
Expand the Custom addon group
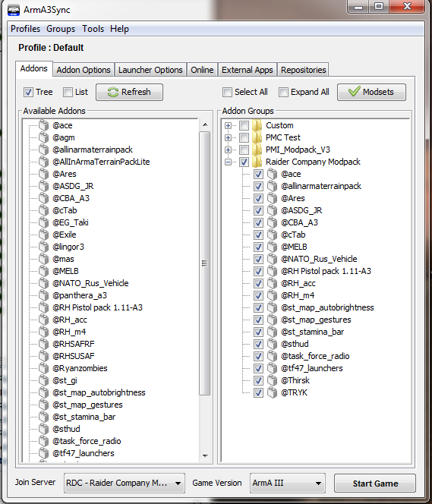point(229,125)
